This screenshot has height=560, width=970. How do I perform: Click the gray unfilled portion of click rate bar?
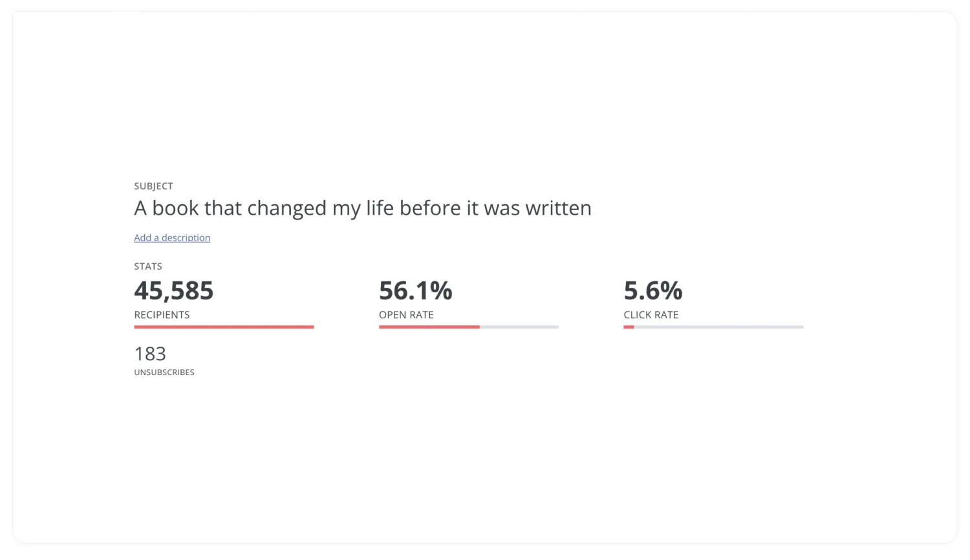click(x=719, y=327)
